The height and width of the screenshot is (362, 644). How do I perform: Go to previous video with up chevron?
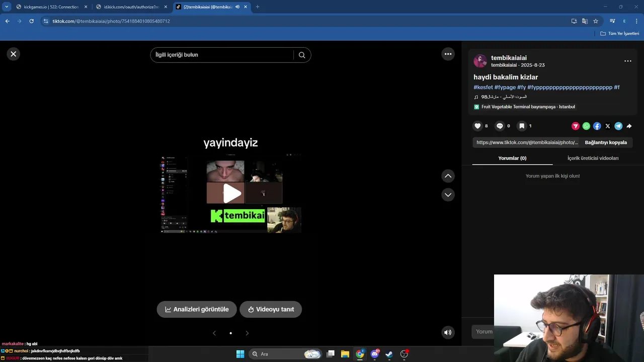tap(448, 176)
